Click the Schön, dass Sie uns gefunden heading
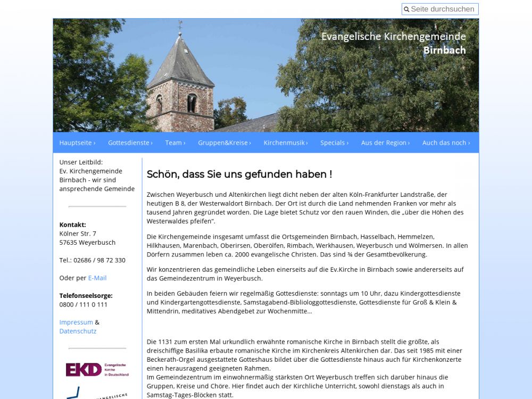Viewport: 532px width, 399px height. click(239, 174)
